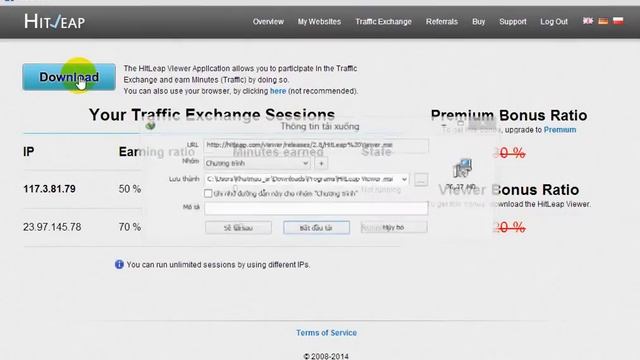Click the download dialog's title bar icon
Viewport: 640px width, 360px height.
pos(150,126)
